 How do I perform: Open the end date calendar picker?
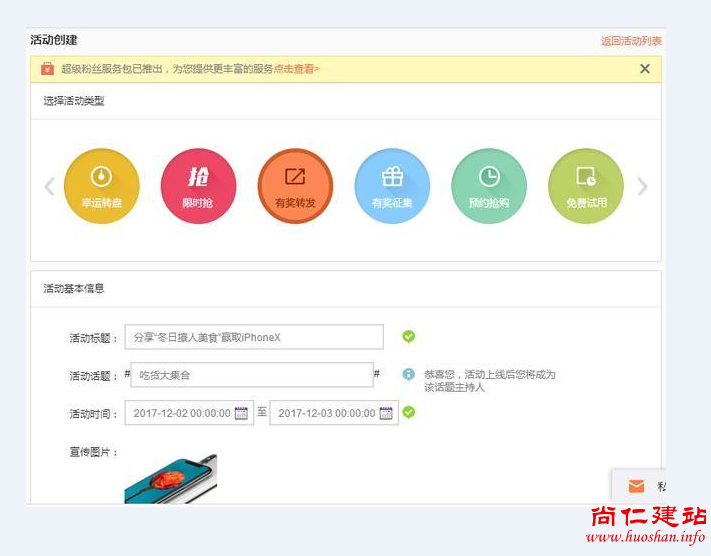[386, 413]
